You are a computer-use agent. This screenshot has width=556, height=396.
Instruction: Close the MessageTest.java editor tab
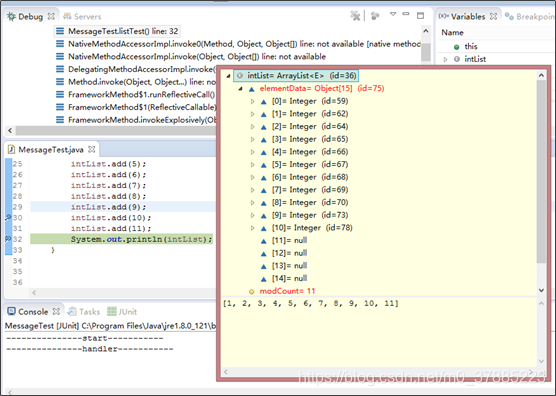tap(91, 149)
